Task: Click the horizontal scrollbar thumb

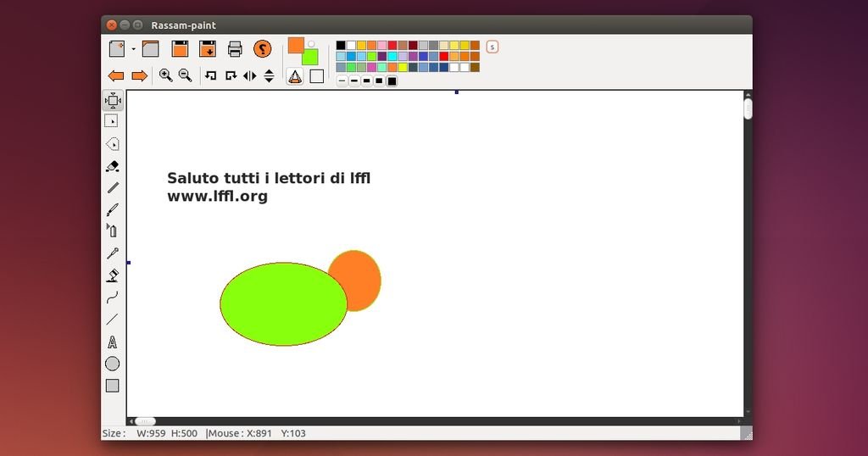Action: click(146, 421)
